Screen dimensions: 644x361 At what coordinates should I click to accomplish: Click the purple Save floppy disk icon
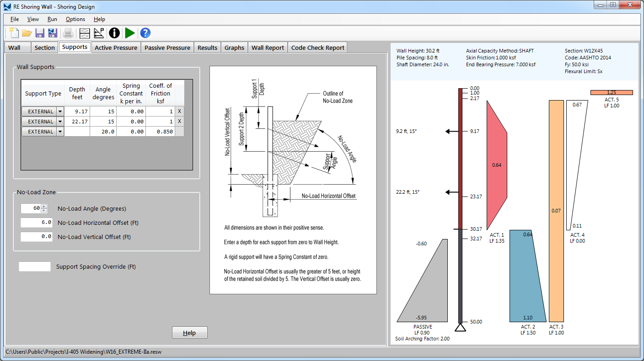(x=40, y=33)
